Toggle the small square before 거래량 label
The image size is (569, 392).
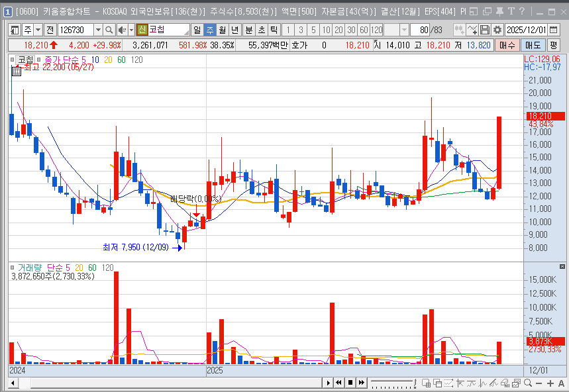[13, 268]
